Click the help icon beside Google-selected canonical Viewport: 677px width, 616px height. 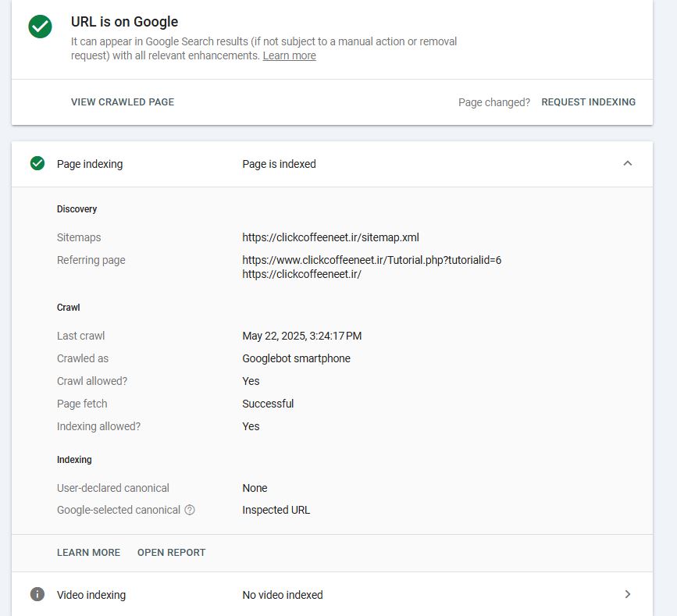(x=190, y=510)
